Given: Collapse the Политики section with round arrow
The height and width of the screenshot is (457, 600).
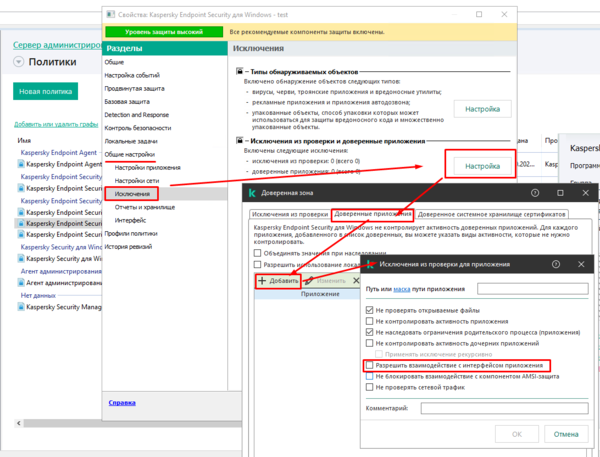Looking at the screenshot, I should pos(19,62).
